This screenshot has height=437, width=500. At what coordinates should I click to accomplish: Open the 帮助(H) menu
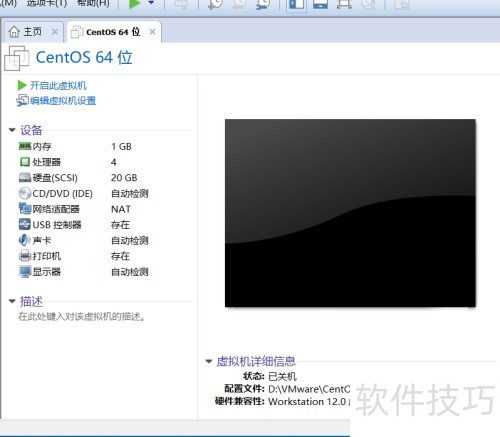[x=93, y=3]
